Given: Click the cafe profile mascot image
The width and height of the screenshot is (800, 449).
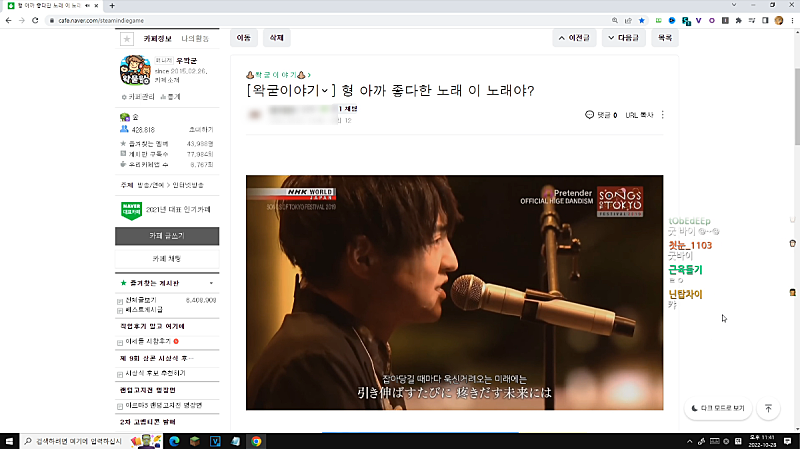Looking at the screenshot, I should (135, 70).
